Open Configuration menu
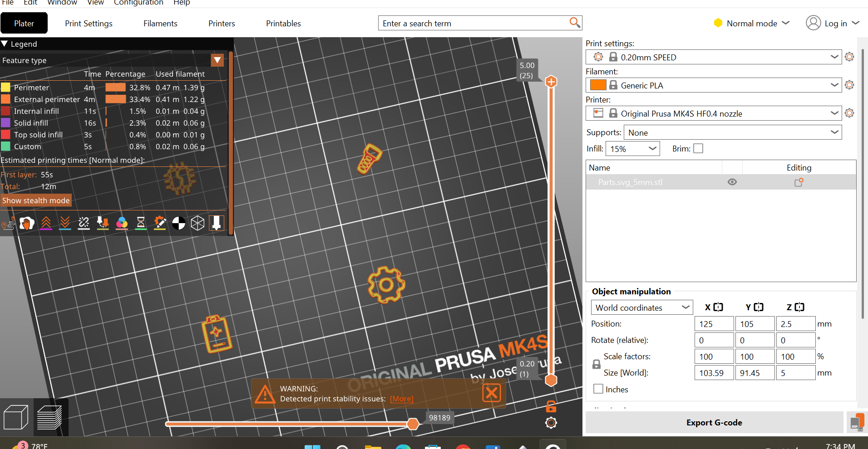Viewport: 868px width, 449px height. pos(138,3)
